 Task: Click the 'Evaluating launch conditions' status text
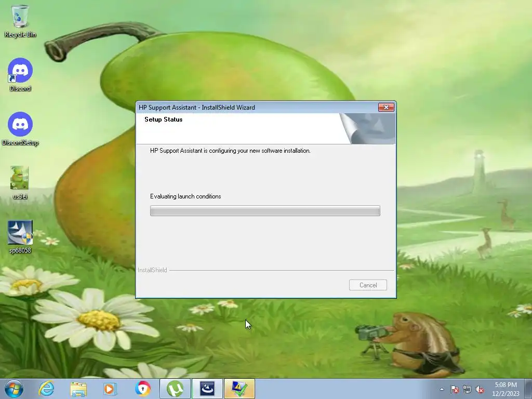click(x=185, y=196)
